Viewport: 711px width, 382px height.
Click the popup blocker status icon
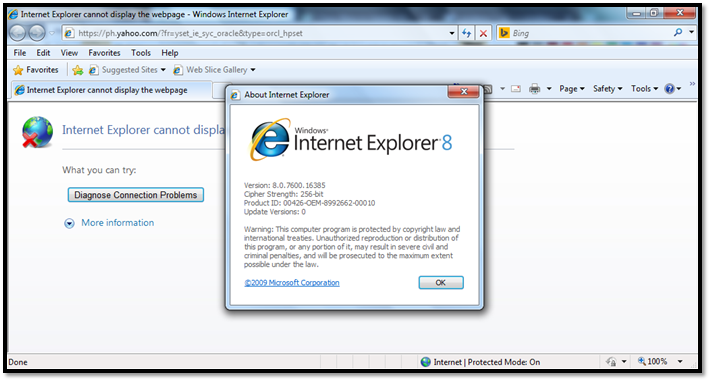611,362
